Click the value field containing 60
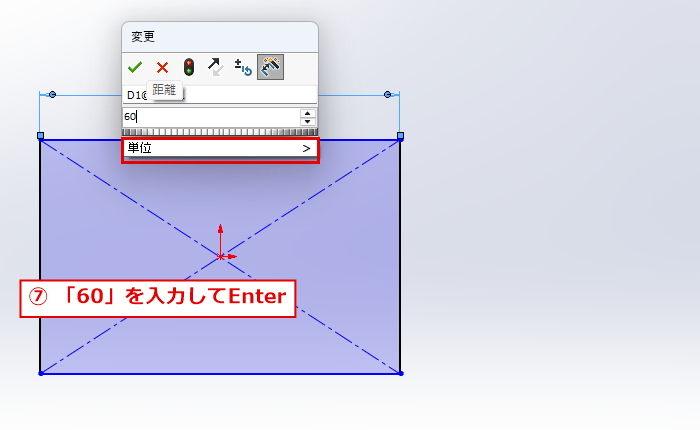 point(212,117)
